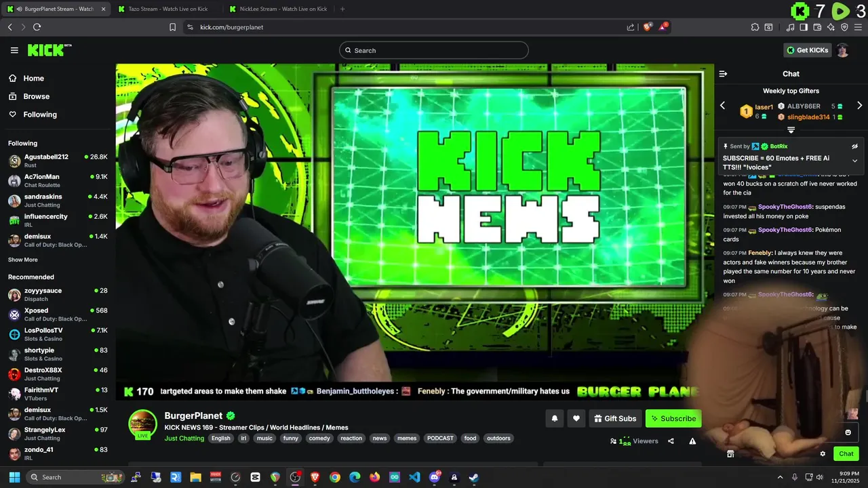
Task: Open the Browse sidebar item
Action: click(36, 96)
